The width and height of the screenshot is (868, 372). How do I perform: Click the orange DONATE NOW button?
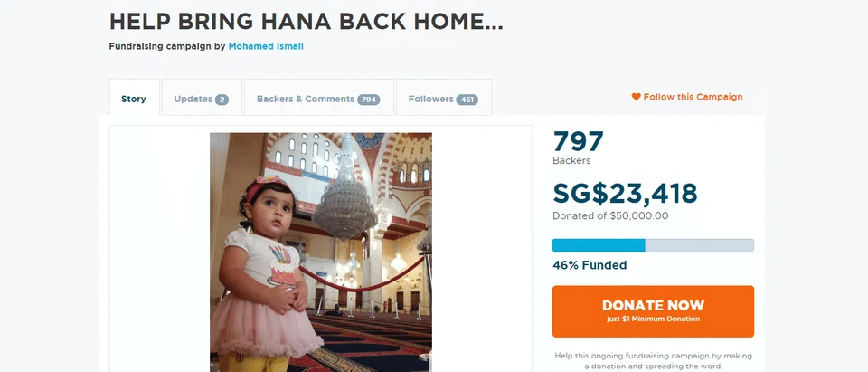(x=653, y=311)
